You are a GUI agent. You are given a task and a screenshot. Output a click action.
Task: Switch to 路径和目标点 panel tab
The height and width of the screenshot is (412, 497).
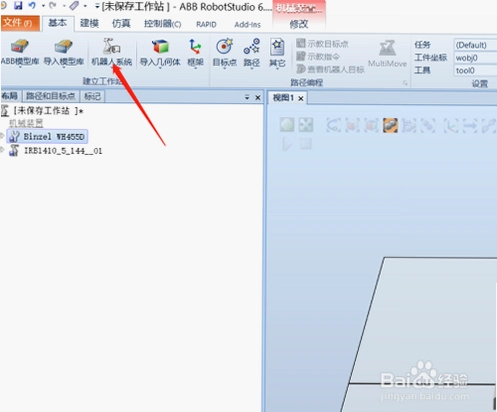click(x=51, y=96)
